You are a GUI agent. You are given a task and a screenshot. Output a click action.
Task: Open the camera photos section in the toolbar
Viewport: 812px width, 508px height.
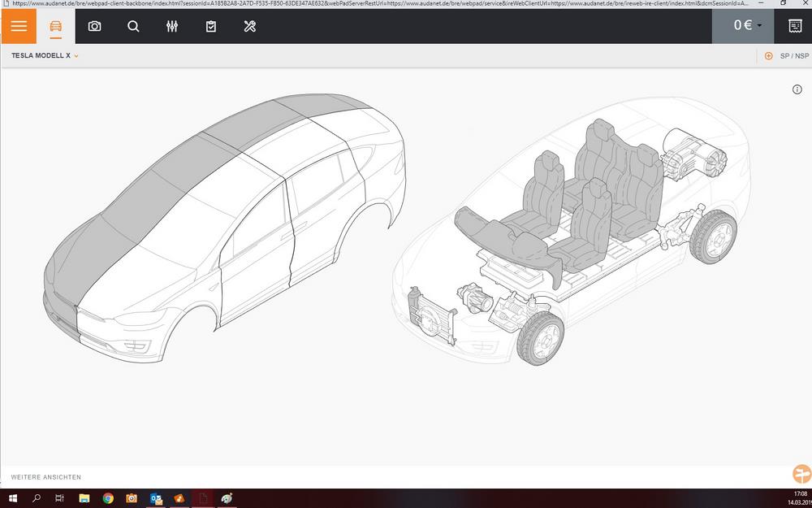pyautogui.click(x=95, y=26)
